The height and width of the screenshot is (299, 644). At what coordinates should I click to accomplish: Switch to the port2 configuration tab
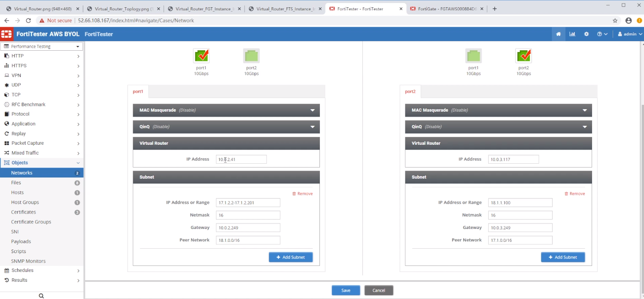coord(410,91)
